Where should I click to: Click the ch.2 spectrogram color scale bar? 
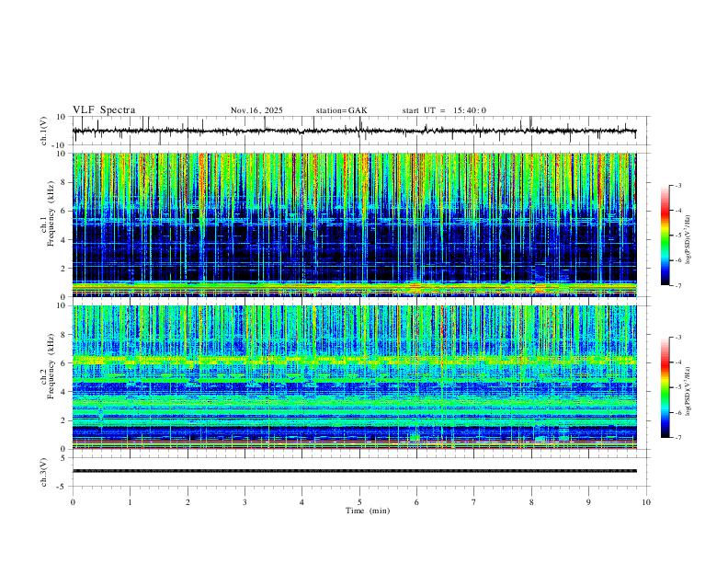665,387
